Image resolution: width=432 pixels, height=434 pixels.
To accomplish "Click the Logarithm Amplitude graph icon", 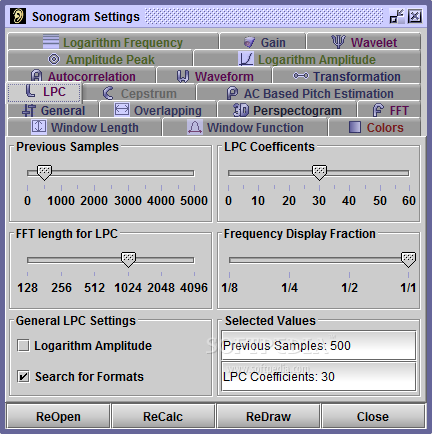I will pyautogui.click(x=246, y=59).
